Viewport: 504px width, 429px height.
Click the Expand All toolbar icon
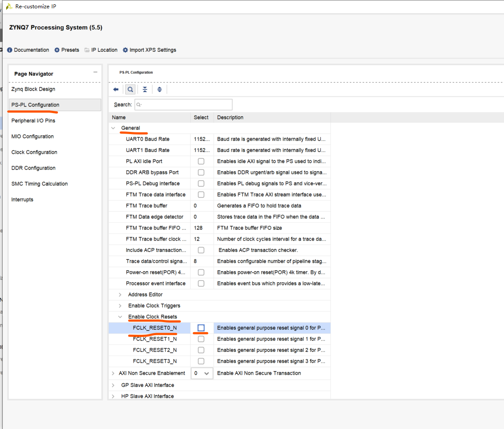160,89
